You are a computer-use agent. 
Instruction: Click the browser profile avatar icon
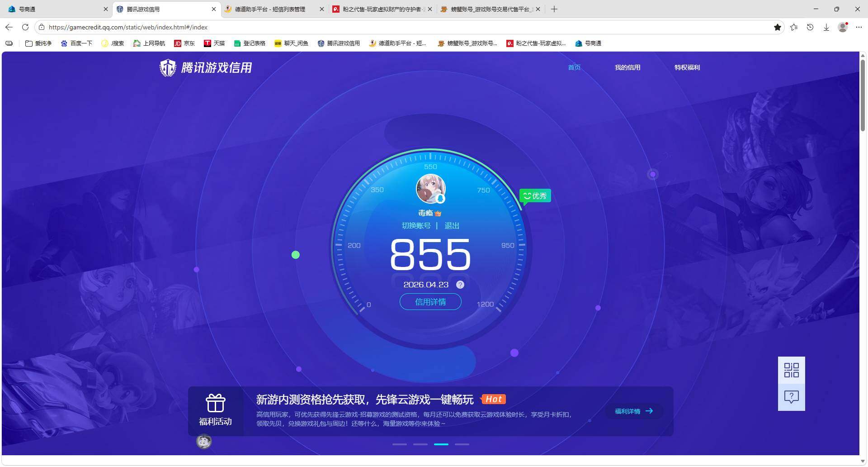[843, 27]
